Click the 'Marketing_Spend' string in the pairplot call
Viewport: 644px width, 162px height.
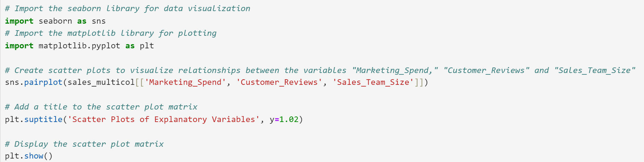click(x=185, y=82)
